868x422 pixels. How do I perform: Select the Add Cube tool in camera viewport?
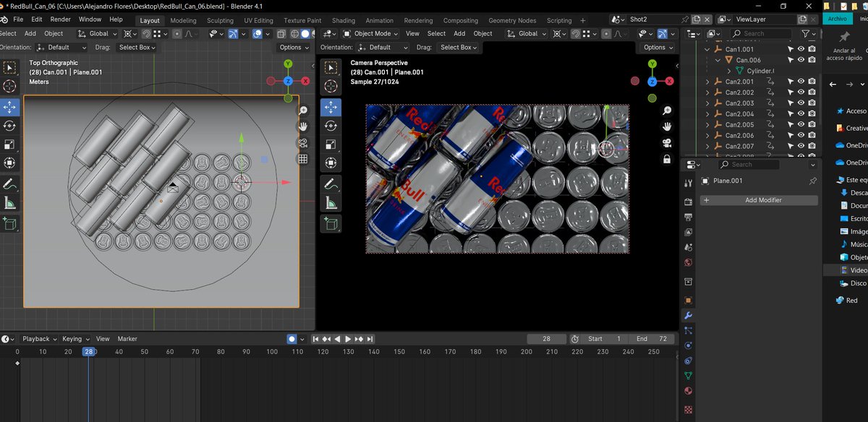(331, 225)
